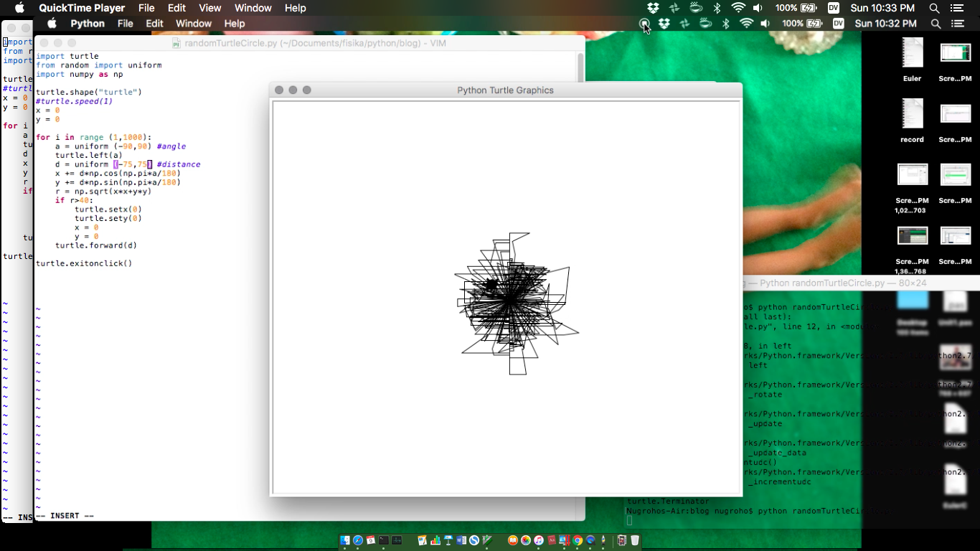Open QuickTime Player icon in the Dock

click(590, 540)
